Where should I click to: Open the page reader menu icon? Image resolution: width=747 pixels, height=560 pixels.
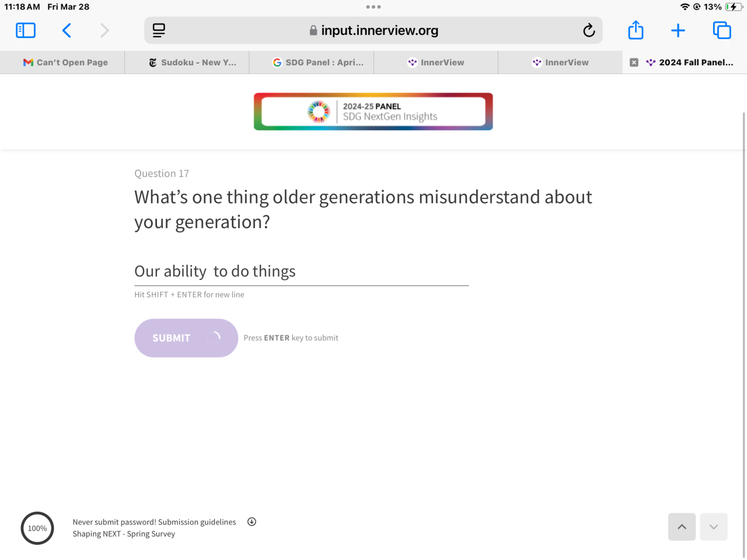click(159, 30)
